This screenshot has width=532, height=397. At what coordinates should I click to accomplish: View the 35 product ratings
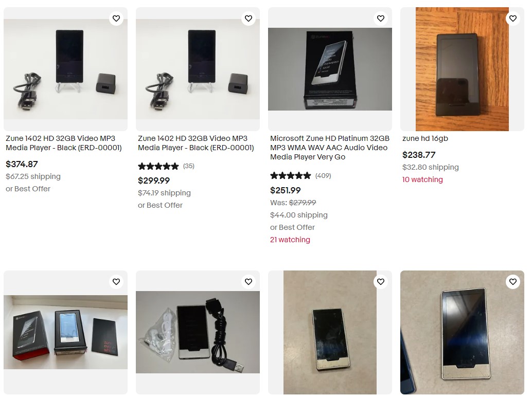pyautogui.click(x=166, y=166)
